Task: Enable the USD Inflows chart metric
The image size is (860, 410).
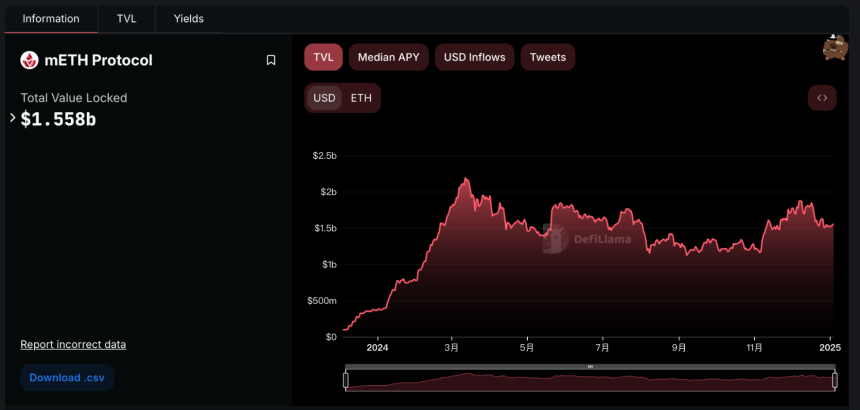Action: 474,57
